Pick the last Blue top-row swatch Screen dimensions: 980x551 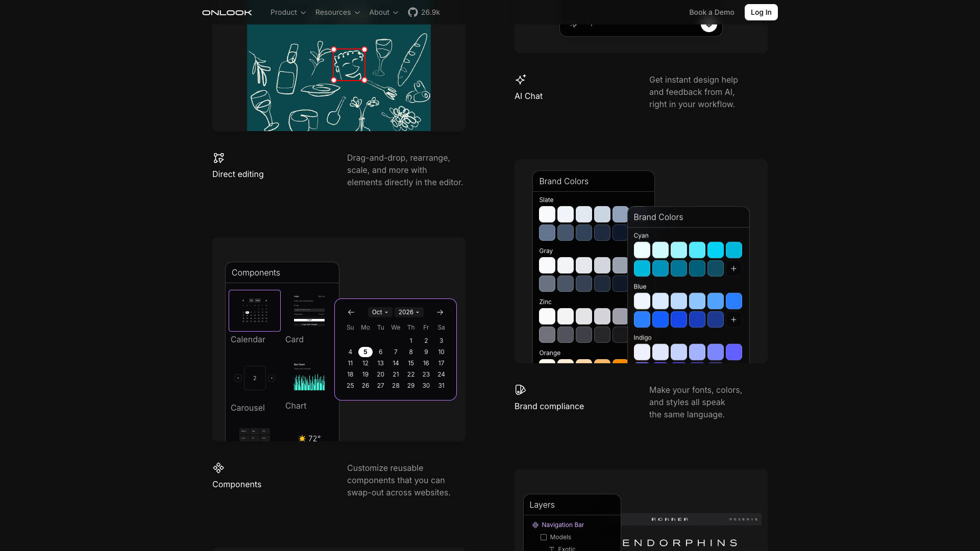point(734,301)
